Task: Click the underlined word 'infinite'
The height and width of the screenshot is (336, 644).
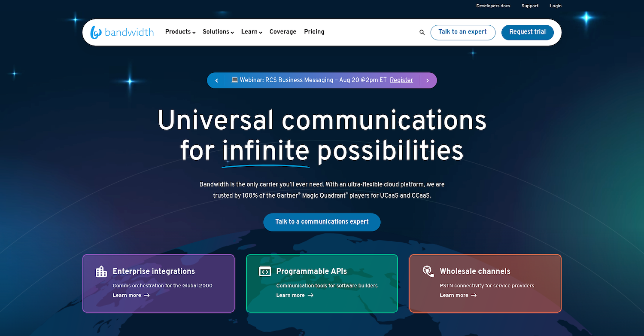Action: [266, 151]
